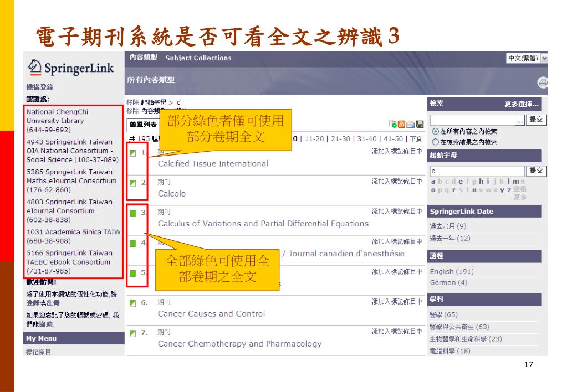567x392 pixels.
Task: Click 移除 link for 起始字母 filter
Action: [x=132, y=102]
